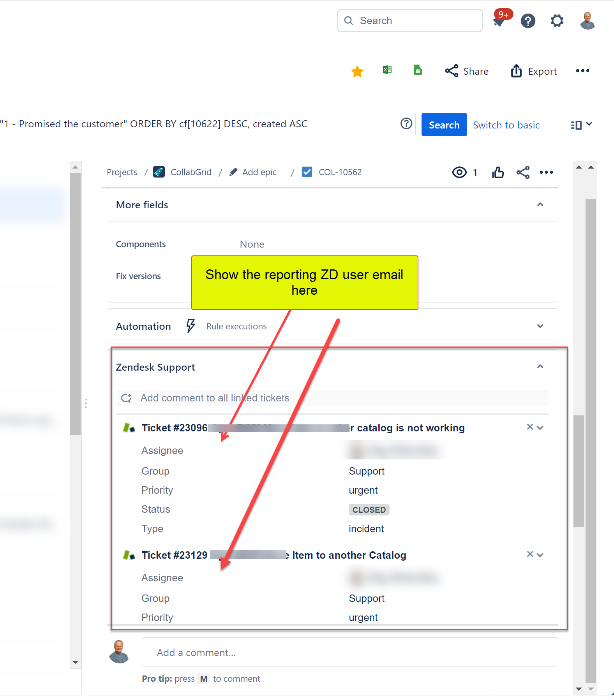Open Zendesk Ticket #23096 title

click(x=303, y=428)
